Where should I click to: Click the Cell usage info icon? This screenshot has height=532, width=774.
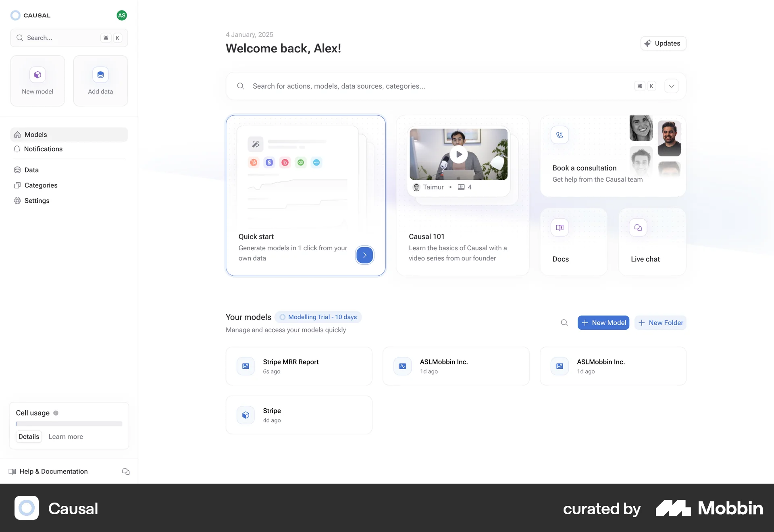(x=56, y=413)
